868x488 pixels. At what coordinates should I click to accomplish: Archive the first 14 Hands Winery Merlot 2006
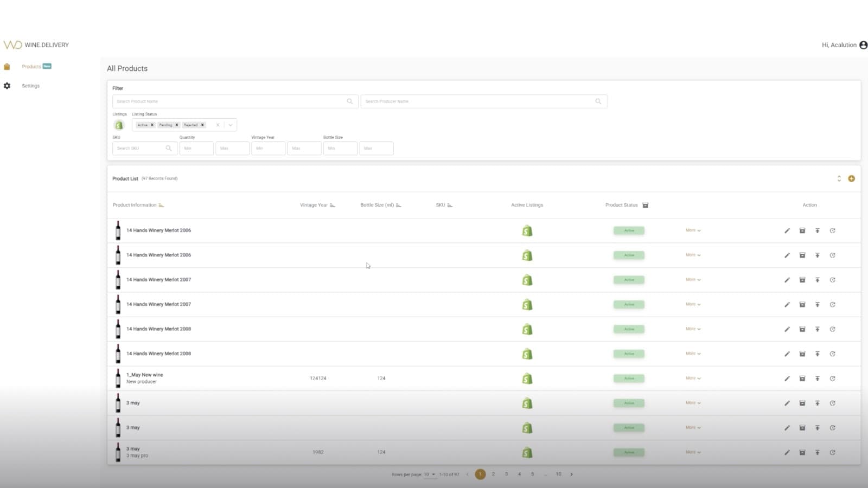pyautogui.click(x=802, y=230)
